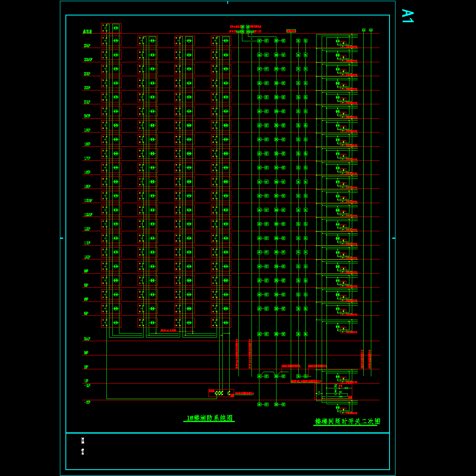Image resolution: width=476 pixels, height=476 pixels.
Task: Select the '12AF' floor label
Action: (x=88, y=215)
